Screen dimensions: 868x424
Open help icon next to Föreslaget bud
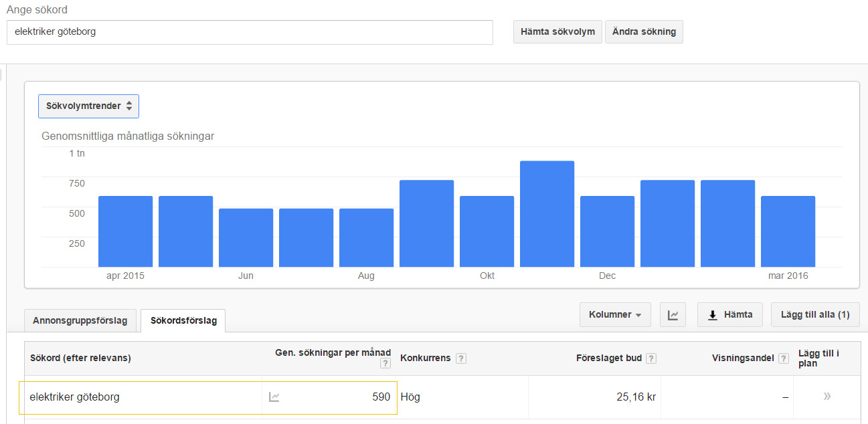[651, 358]
